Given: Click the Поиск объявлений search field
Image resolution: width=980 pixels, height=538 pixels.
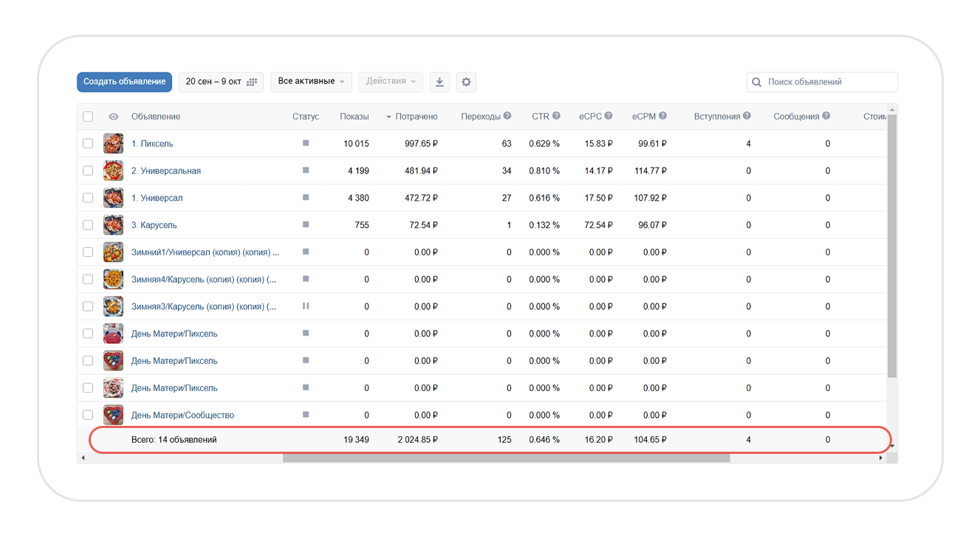Looking at the screenshot, I should click(x=827, y=82).
